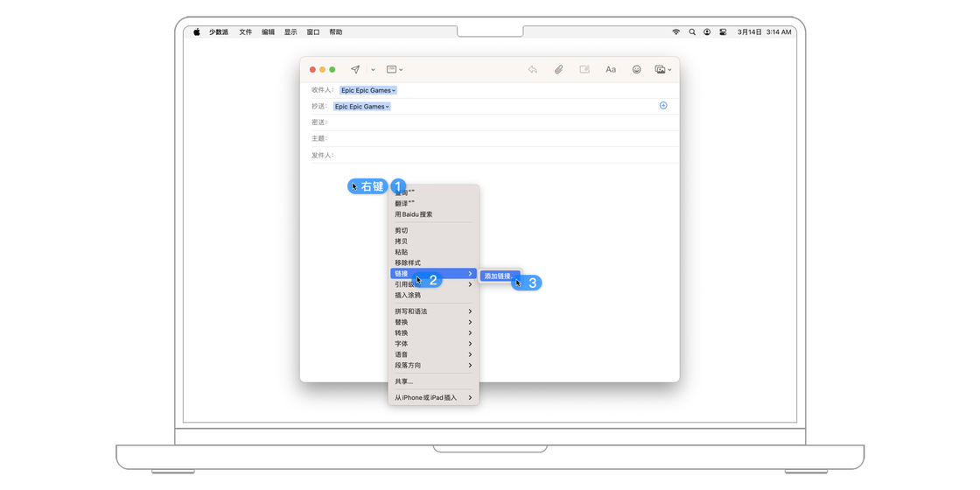Click the reply arrow icon in the toolbar
This screenshot has height=490, width=980.
(x=533, y=69)
